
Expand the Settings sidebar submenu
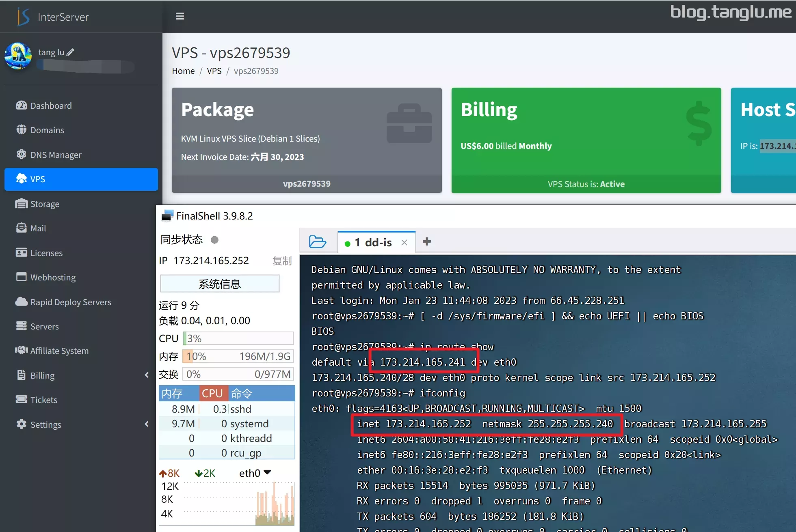click(x=147, y=424)
